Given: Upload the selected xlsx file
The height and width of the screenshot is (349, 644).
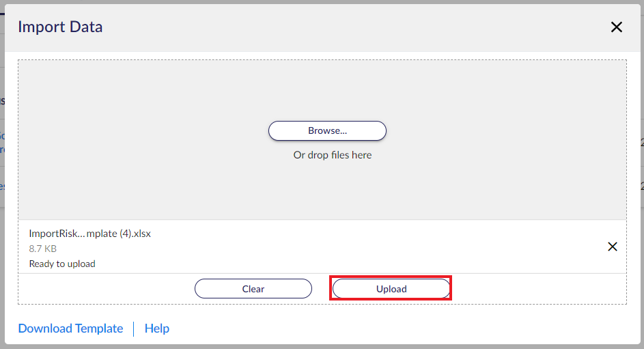Looking at the screenshot, I should 391,289.
